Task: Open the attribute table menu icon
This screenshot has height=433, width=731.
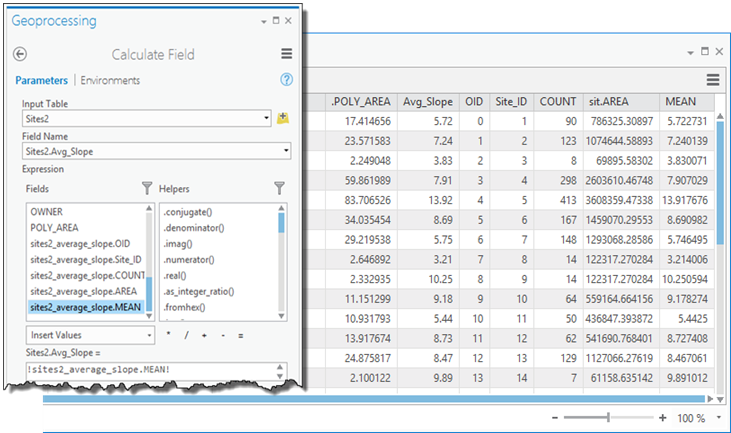Action: point(713,80)
